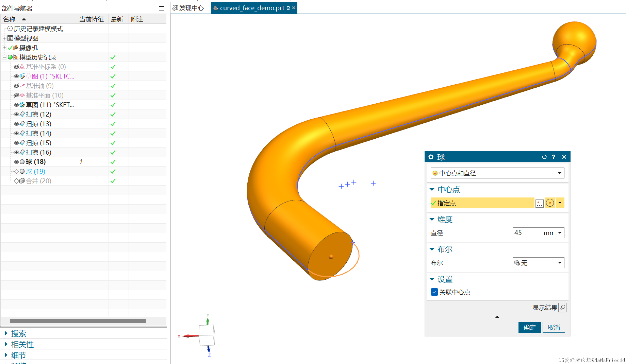Sort by the 名称 column header
Image resolution: width=626 pixels, height=364 pixels.
[39, 19]
